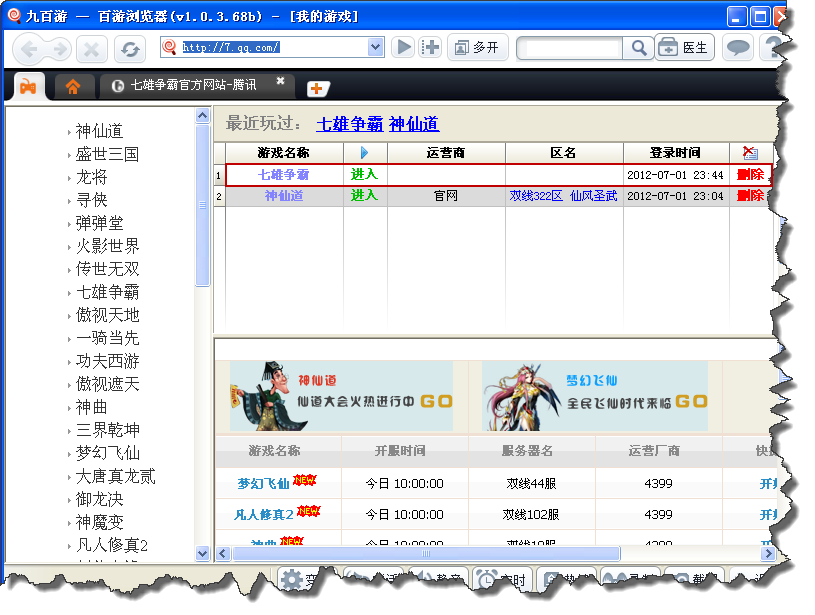Click sidebar scroll down arrow
This screenshot has width=815, height=615.
[x=203, y=553]
